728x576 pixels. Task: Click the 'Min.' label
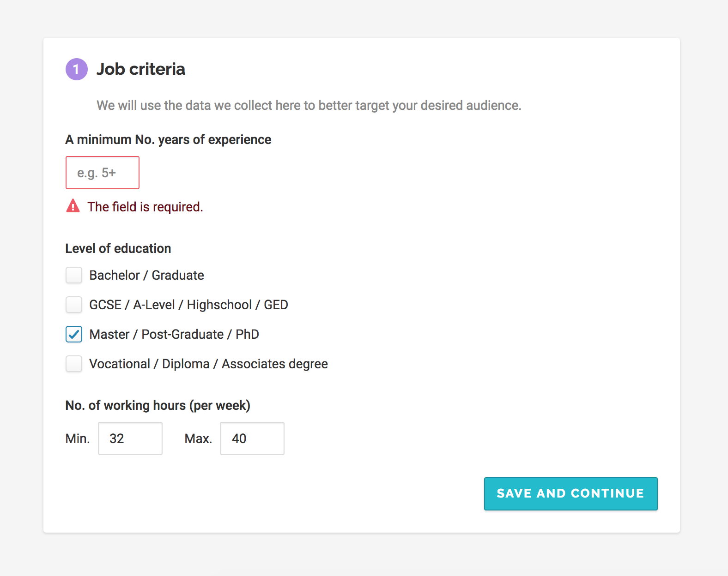tap(78, 438)
